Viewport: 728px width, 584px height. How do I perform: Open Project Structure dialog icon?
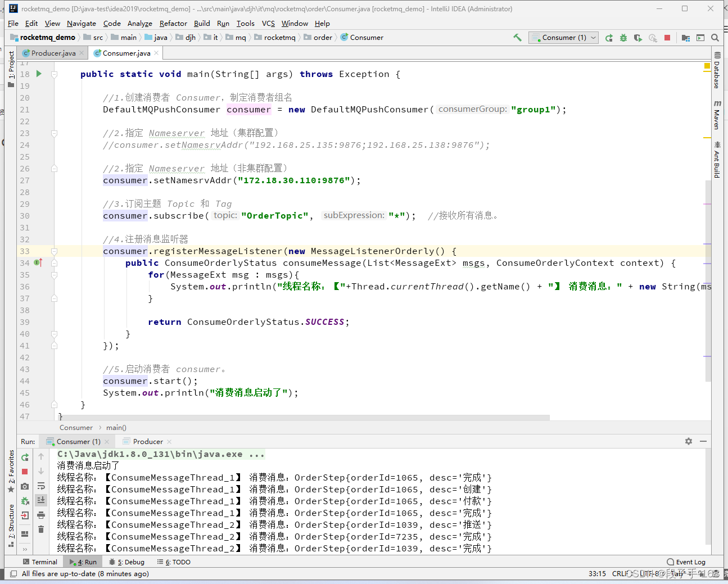686,38
